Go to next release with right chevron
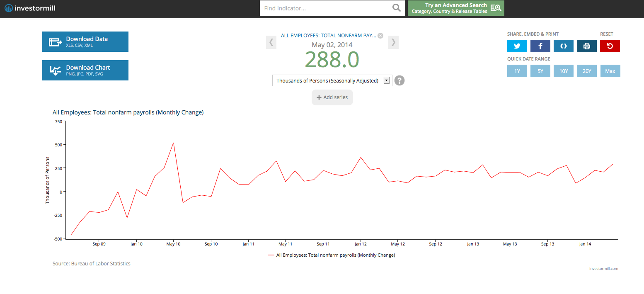Image resolution: width=644 pixels, height=294 pixels. pyautogui.click(x=393, y=42)
